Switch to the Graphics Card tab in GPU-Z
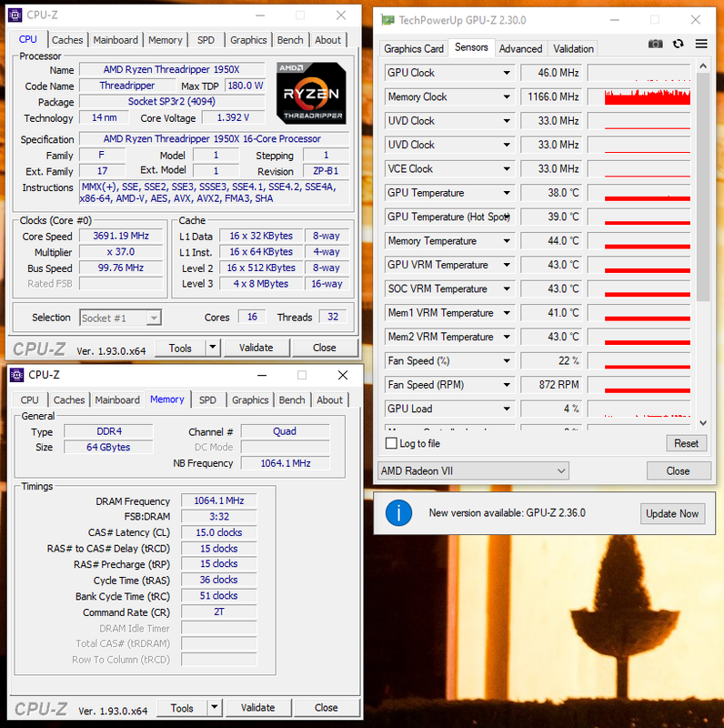The width and height of the screenshot is (724, 728). (x=414, y=49)
